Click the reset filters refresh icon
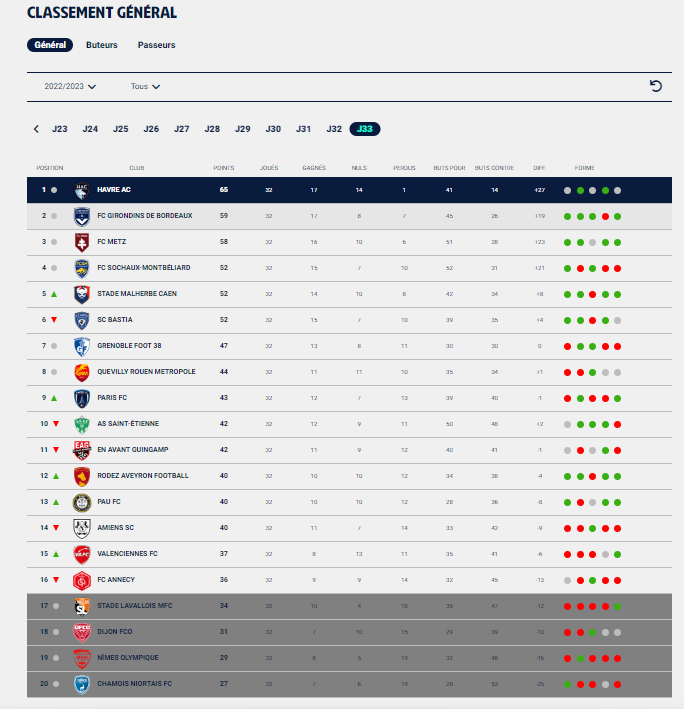The height and width of the screenshot is (709, 684). pyautogui.click(x=656, y=86)
